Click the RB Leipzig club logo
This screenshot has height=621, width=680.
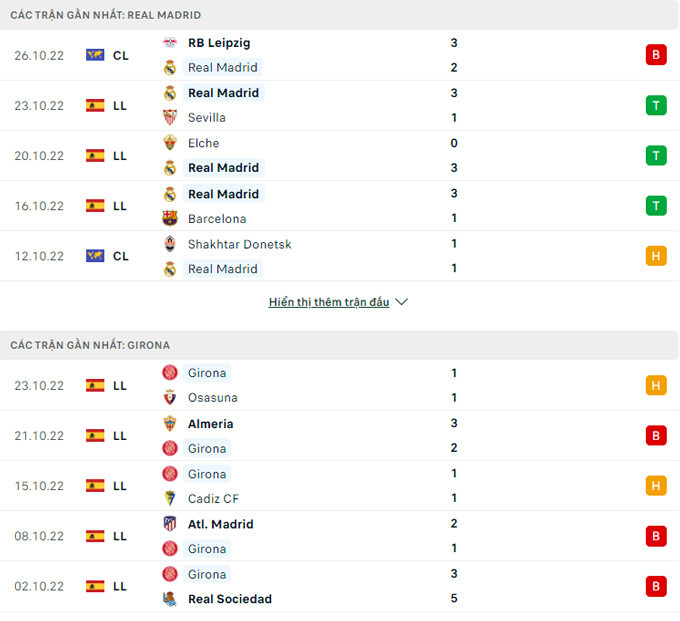pos(170,43)
